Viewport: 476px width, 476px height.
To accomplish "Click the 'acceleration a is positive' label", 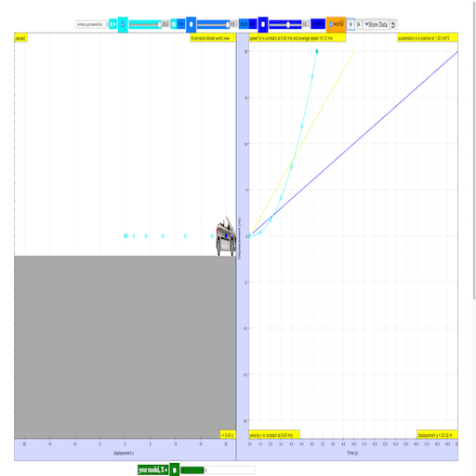I will [428, 38].
